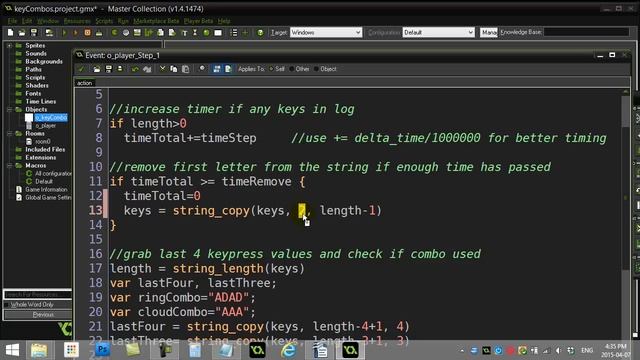Click the taskbar volume icon
The width and height of the screenshot is (640, 360).
tap(558, 351)
